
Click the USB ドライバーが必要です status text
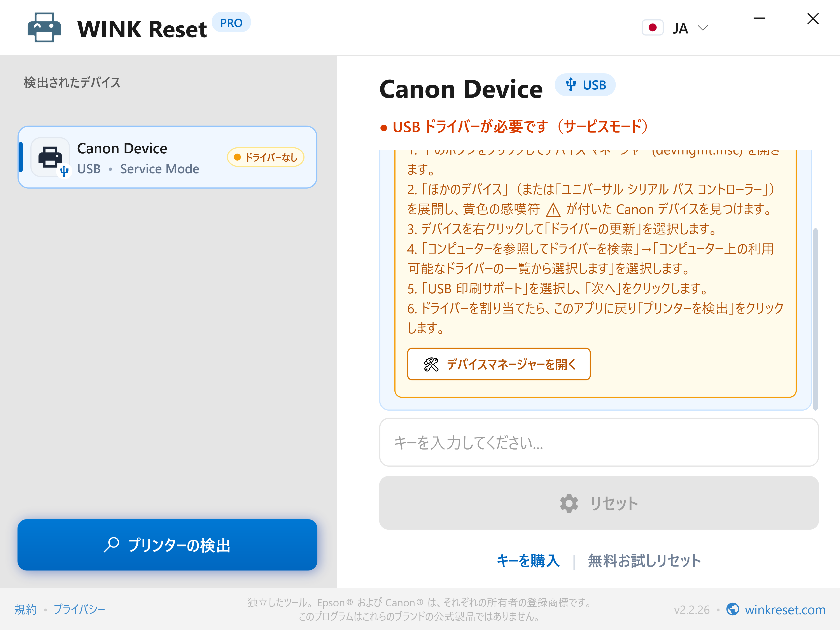(514, 126)
